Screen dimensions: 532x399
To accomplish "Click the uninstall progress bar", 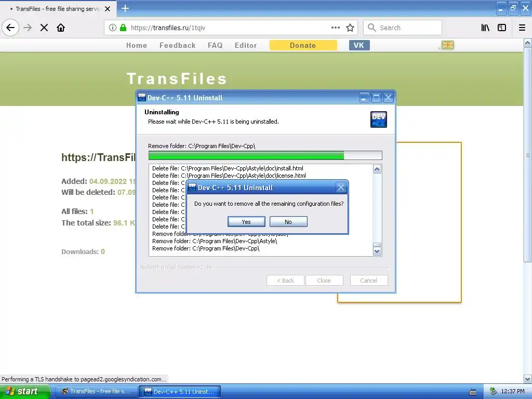I will click(265, 155).
